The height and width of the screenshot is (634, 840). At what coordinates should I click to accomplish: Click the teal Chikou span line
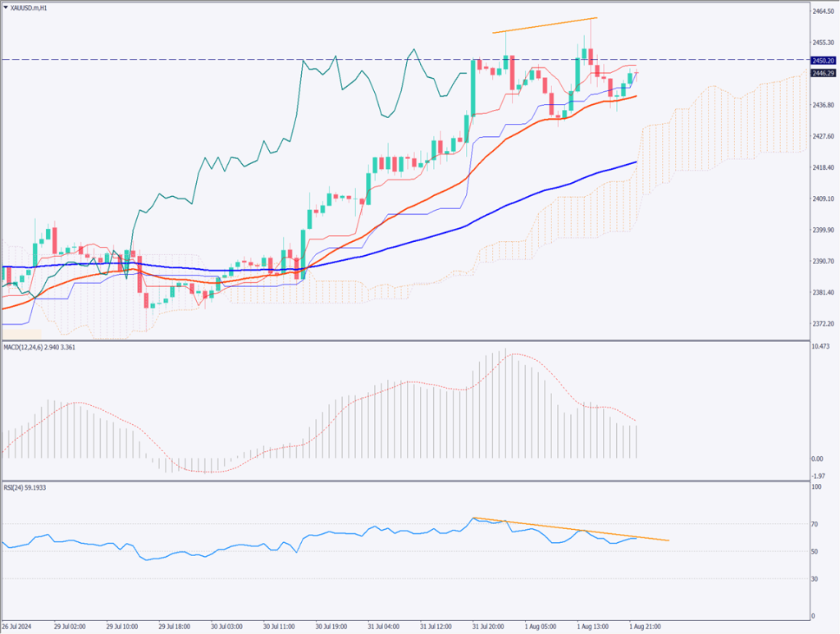[x=205, y=164]
